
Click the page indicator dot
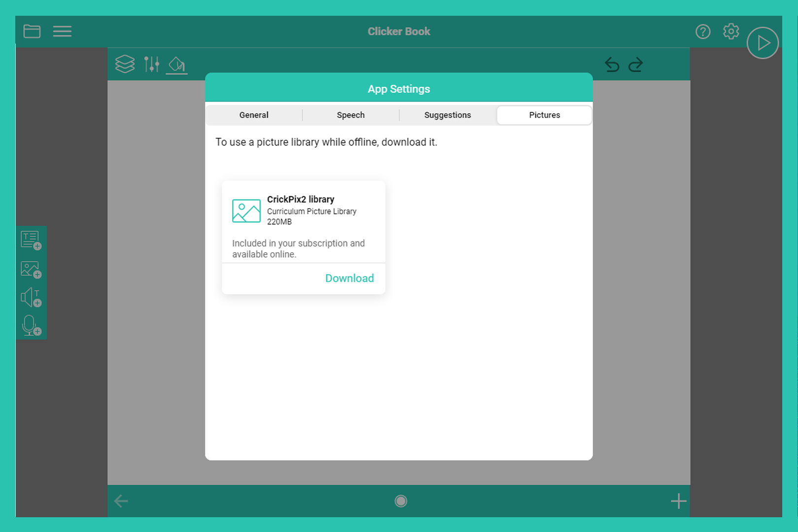401,501
